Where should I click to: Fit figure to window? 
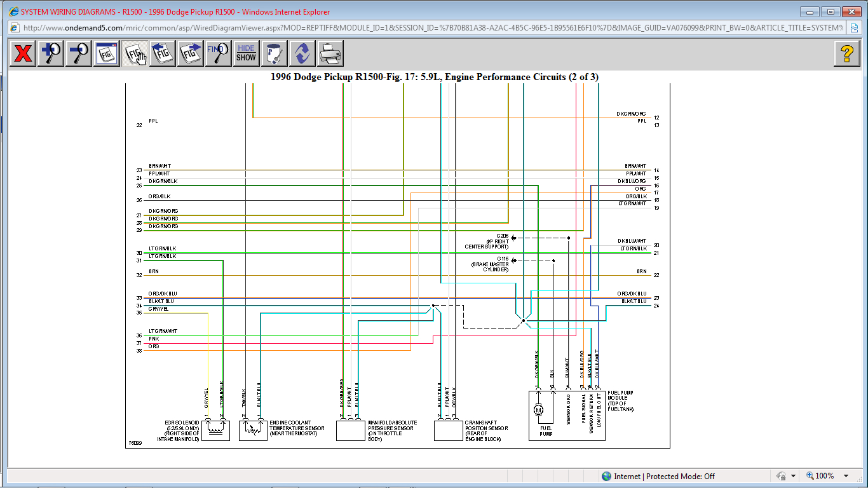107,53
